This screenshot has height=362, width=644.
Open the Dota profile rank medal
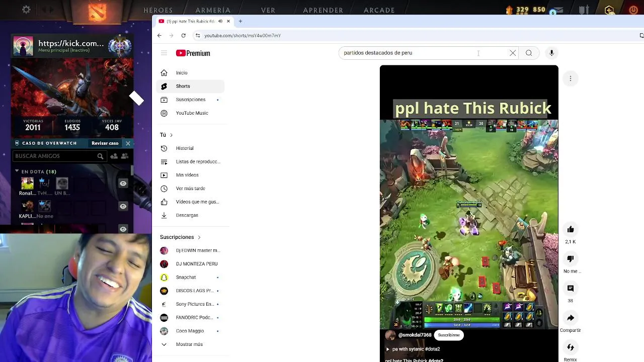pos(120,46)
